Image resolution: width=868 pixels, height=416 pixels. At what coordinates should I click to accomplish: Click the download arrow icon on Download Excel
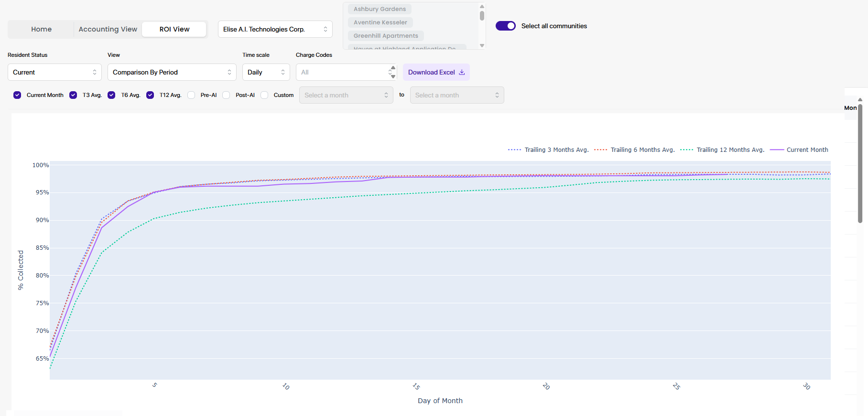tap(462, 72)
